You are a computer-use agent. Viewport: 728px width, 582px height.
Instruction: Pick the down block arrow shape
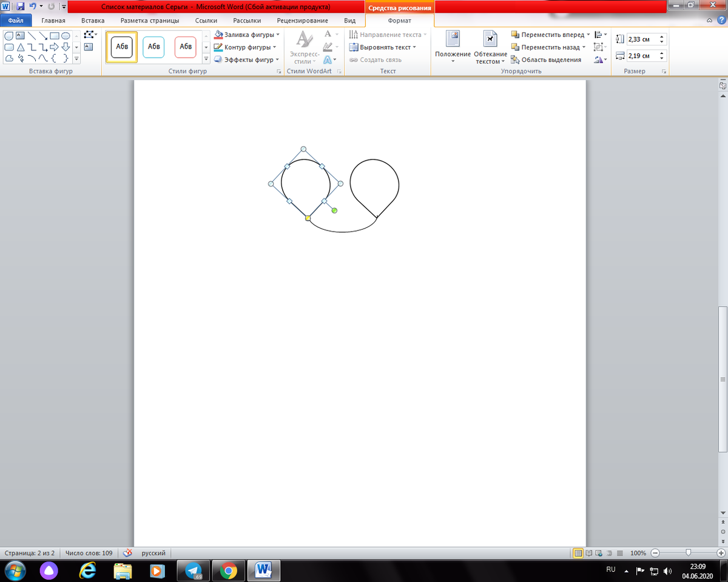pos(66,47)
